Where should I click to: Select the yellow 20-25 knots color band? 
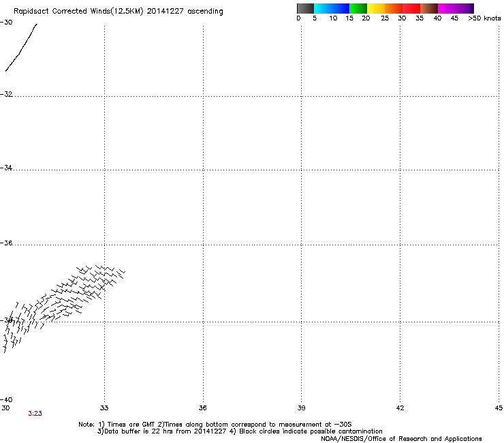376,8
